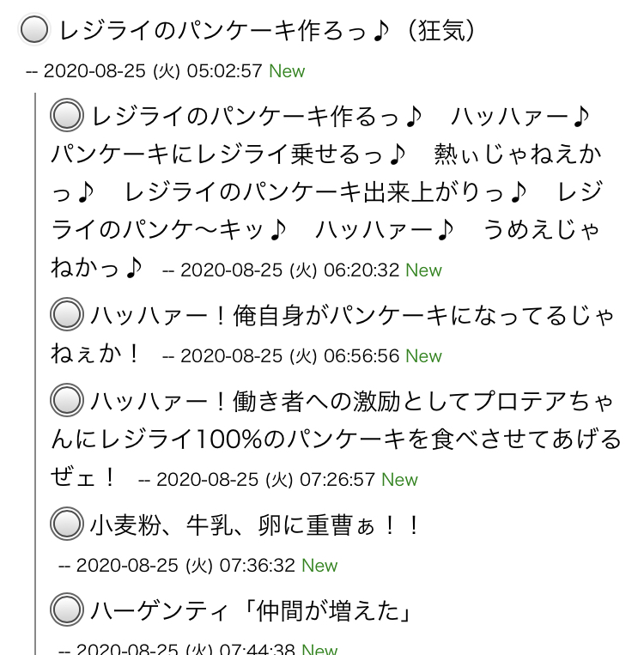Select radio button for 働き者への激励 reply
644x655 pixels.
(x=67, y=399)
